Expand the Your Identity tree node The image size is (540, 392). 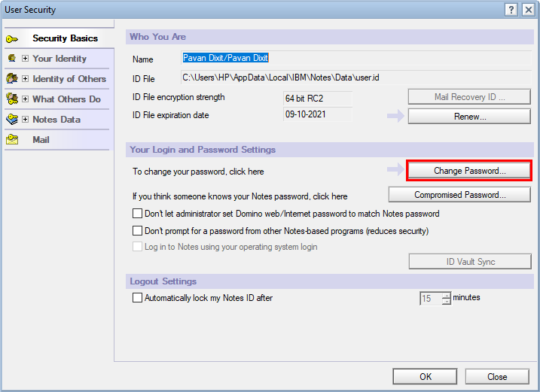pos(25,59)
